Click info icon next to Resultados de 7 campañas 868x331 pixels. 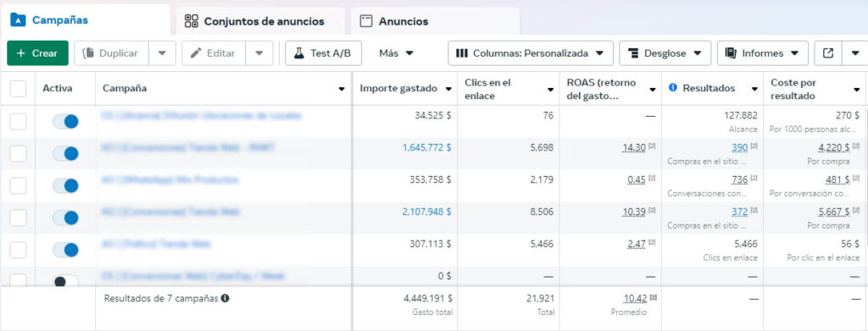pyautogui.click(x=225, y=298)
